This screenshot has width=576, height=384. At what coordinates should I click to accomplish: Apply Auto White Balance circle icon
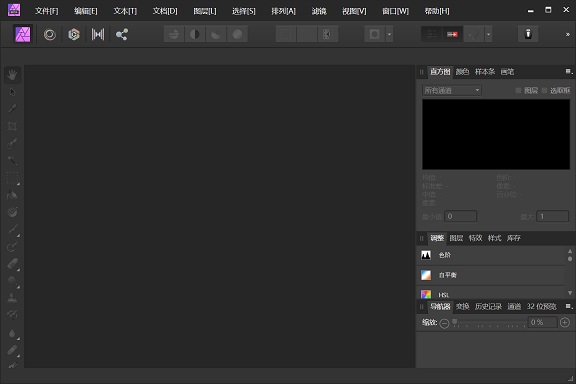coord(237,35)
